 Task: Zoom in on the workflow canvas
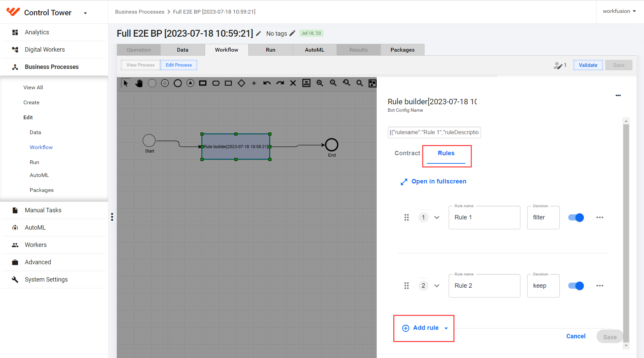click(x=320, y=83)
